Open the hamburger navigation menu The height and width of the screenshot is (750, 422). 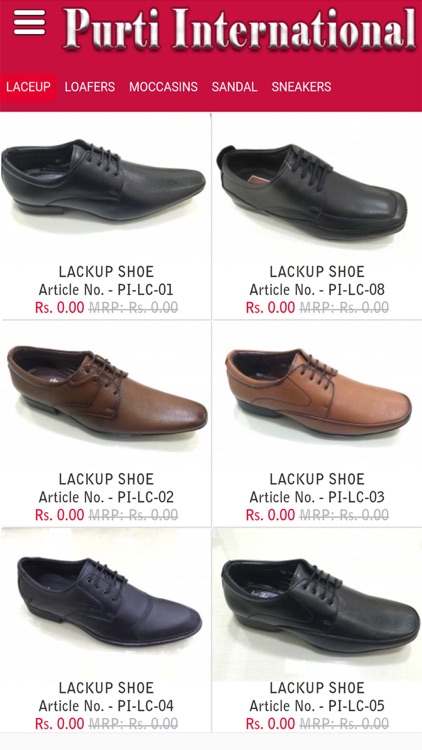[30, 22]
